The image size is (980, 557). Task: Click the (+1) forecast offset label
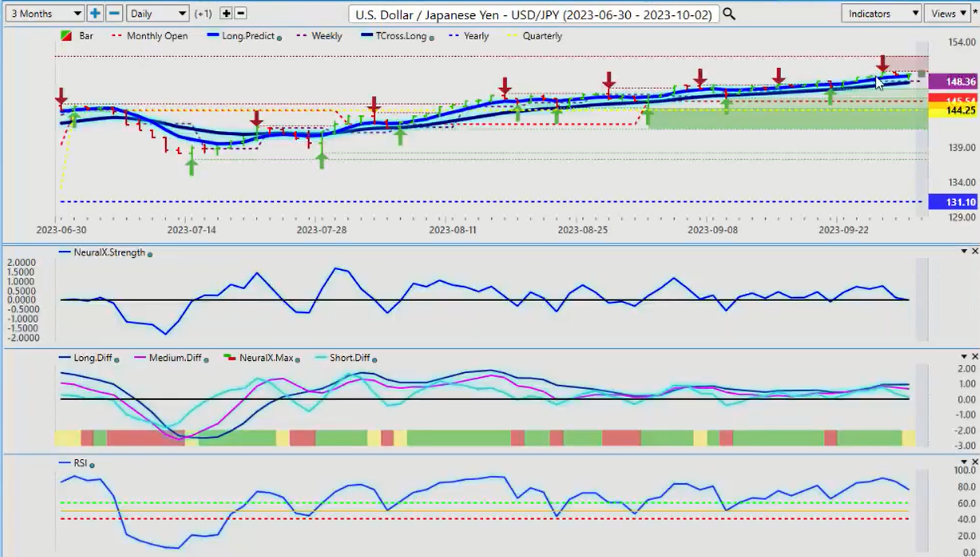(x=204, y=14)
